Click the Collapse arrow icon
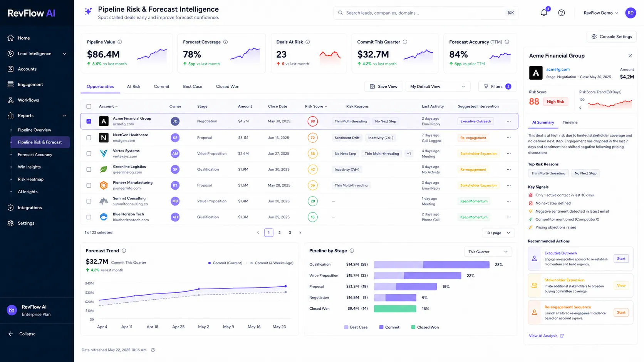The height and width of the screenshot is (362, 644). pos(11,334)
